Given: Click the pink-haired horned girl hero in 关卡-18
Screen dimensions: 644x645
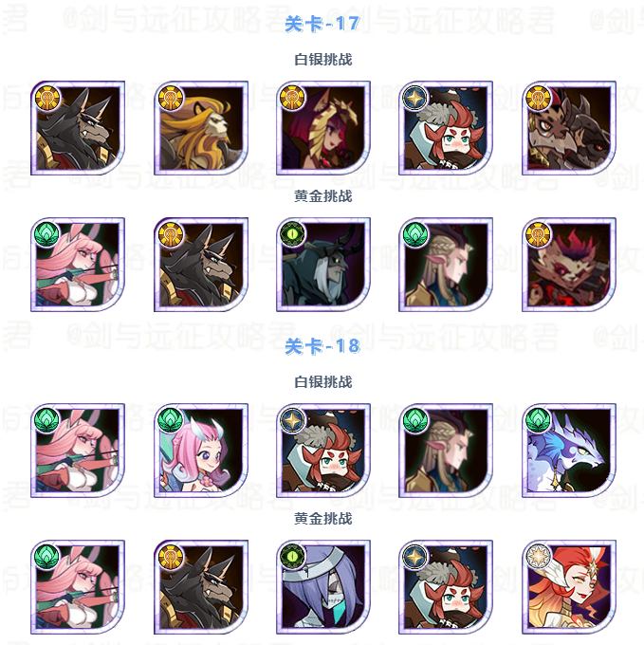Looking at the screenshot, I should 201,451.
